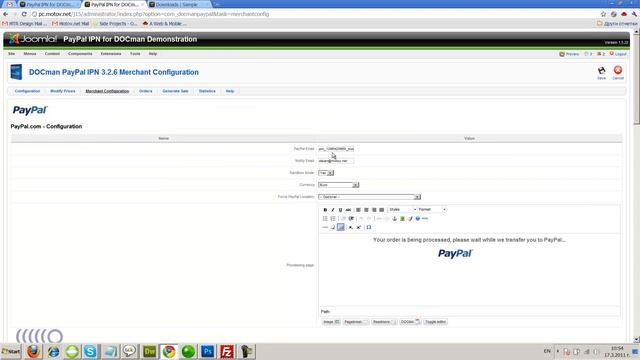Apply Strikethrough formatting in the editor
This screenshot has height=360, width=640.
coord(348,210)
